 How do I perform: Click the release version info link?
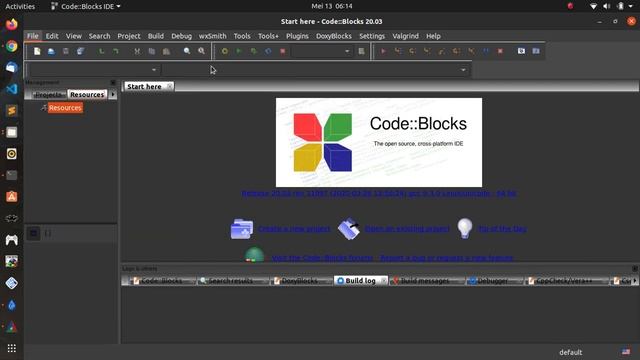(379, 193)
